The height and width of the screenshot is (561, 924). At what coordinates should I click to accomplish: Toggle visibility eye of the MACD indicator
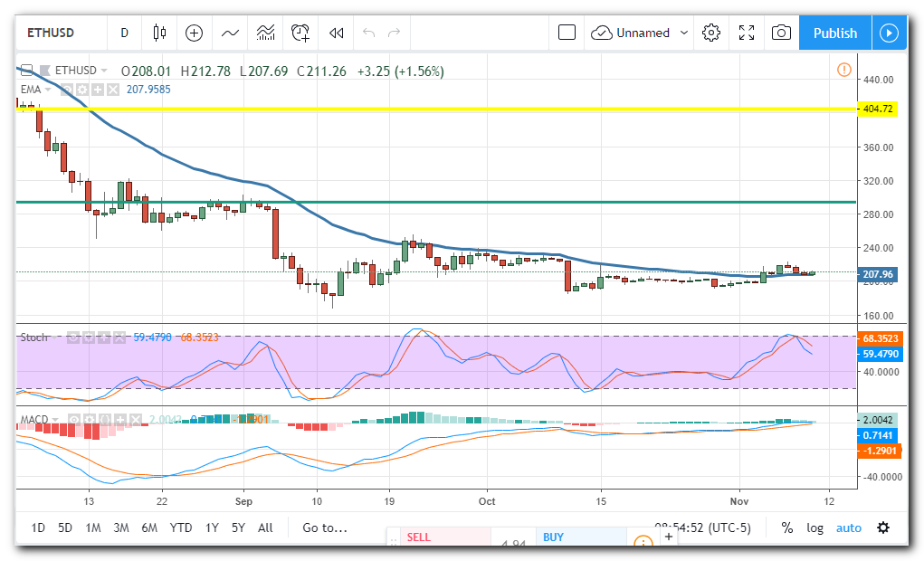tap(73, 420)
